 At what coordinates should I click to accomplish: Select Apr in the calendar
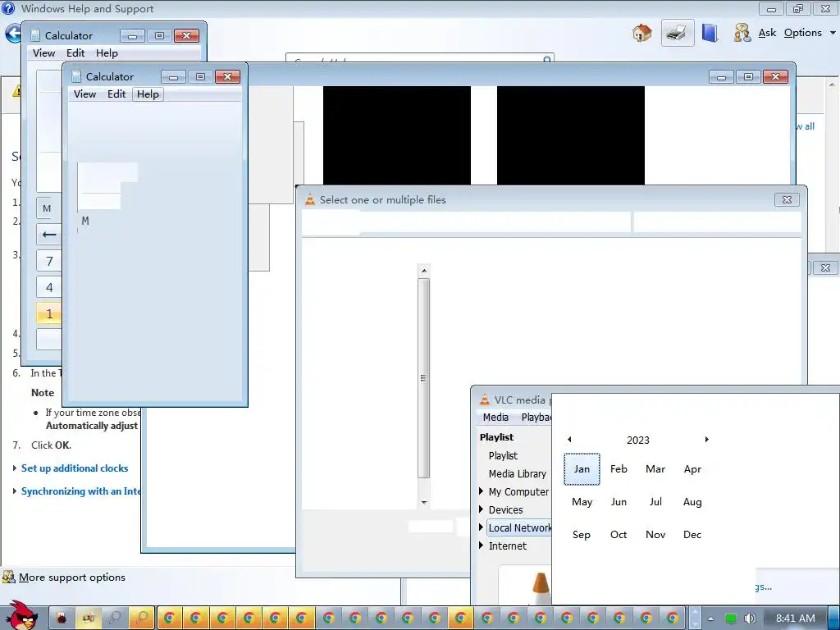coord(692,468)
